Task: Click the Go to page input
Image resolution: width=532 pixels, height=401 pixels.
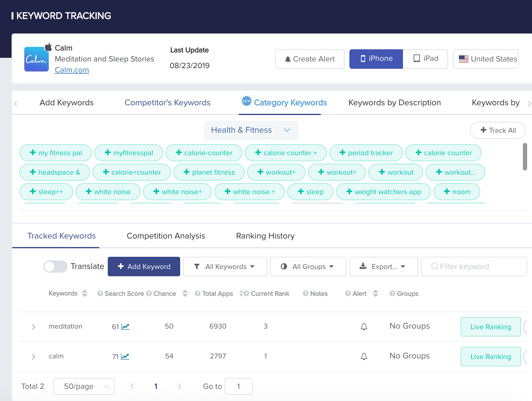Action: coord(239,386)
